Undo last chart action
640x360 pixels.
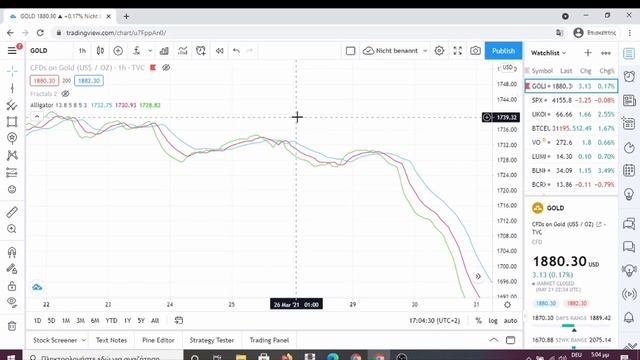tap(236, 51)
